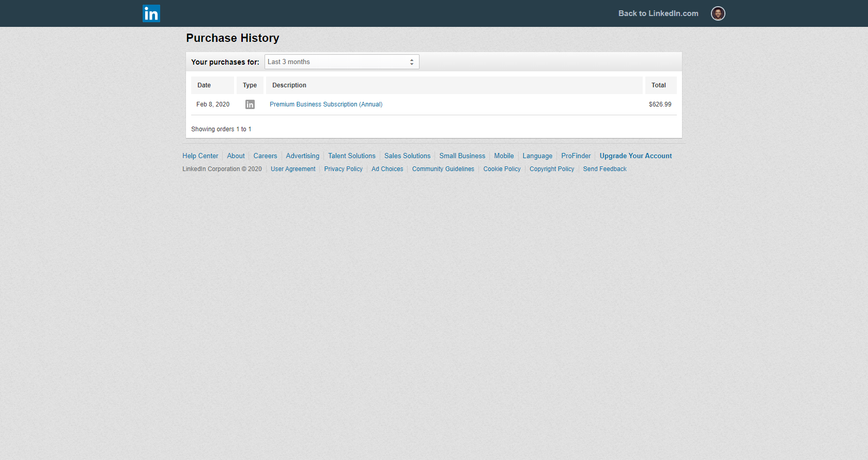The width and height of the screenshot is (868, 460).
Task: Click the Send Feedback link
Action: pos(605,169)
